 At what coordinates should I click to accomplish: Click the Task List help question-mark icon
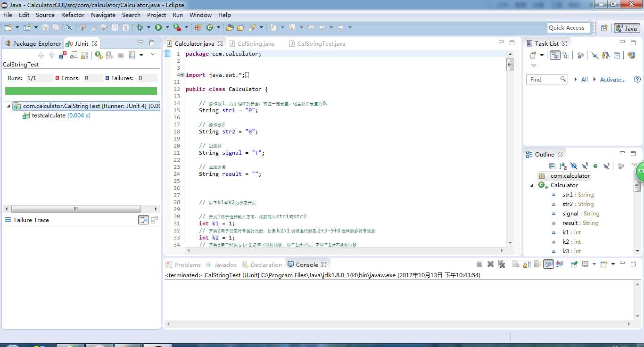pos(637,79)
